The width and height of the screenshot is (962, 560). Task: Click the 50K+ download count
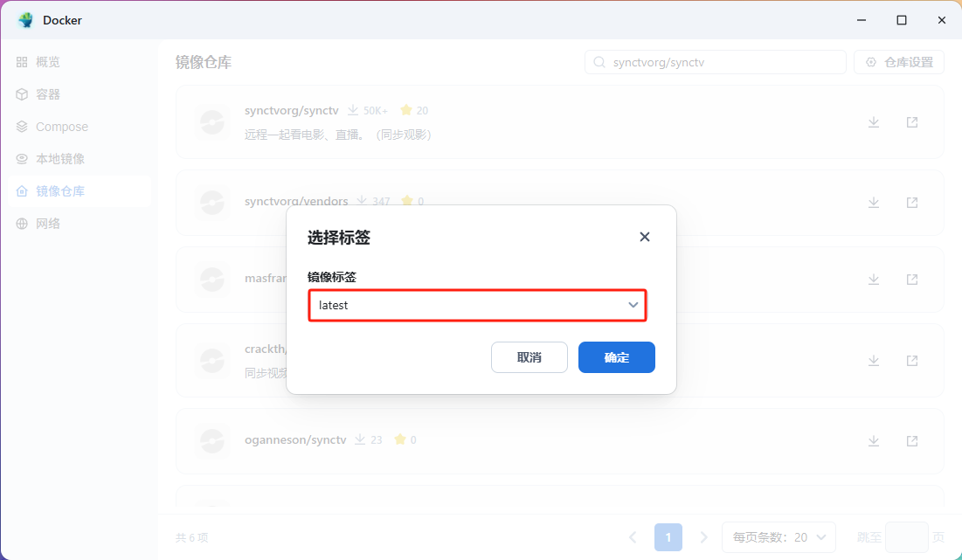376,111
